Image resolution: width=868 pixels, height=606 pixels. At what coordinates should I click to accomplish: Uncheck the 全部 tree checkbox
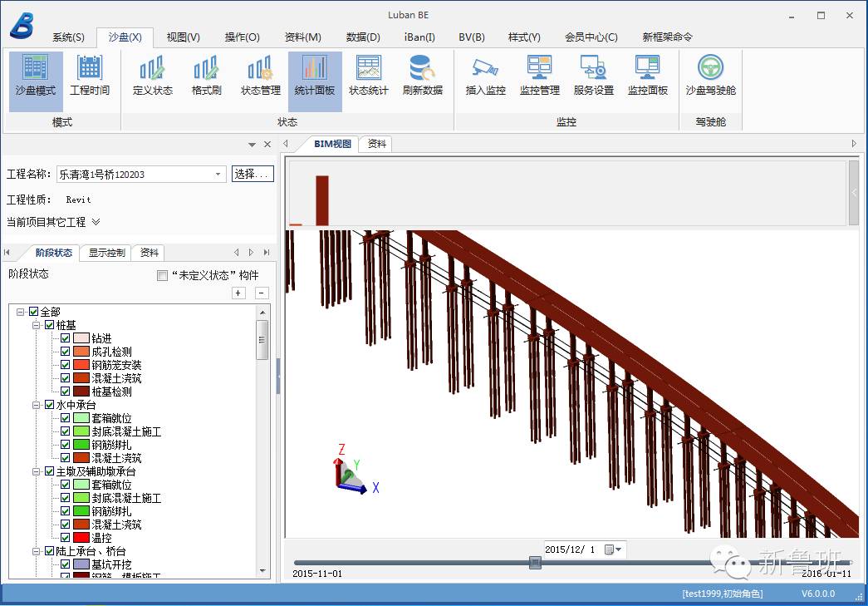pyautogui.click(x=34, y=312)
